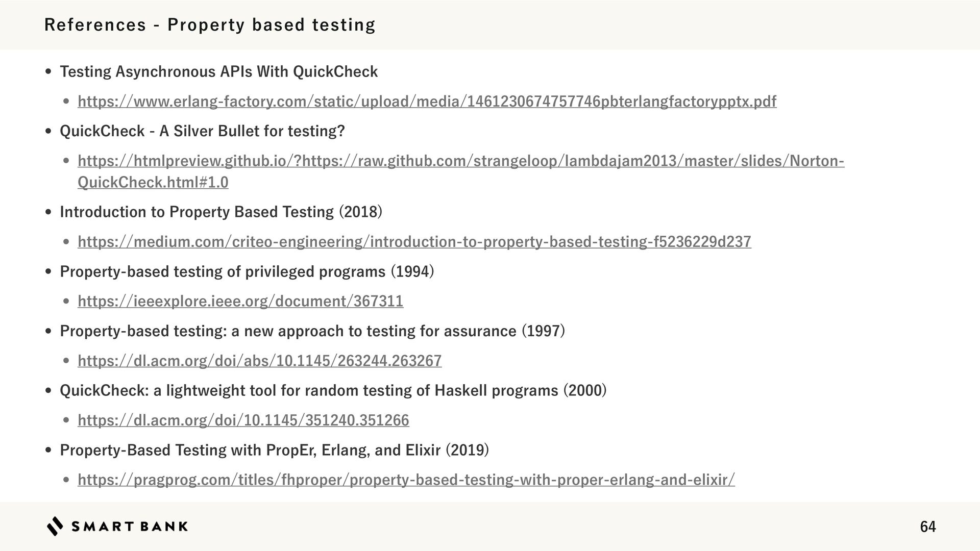980x551 pixels.
Task: Follow the ieeexplore.ieee.org document link
Action: tap(240, 301)
